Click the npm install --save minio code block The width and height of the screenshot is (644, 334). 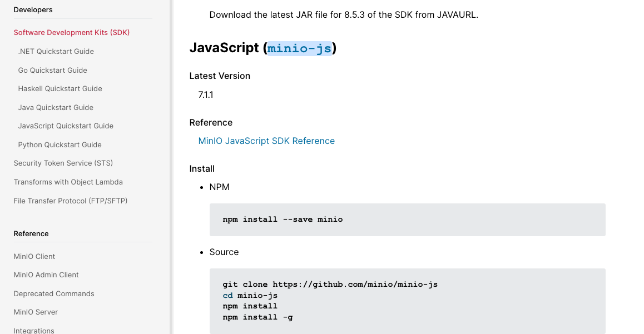pyautogui.click(x=407, y=220)
